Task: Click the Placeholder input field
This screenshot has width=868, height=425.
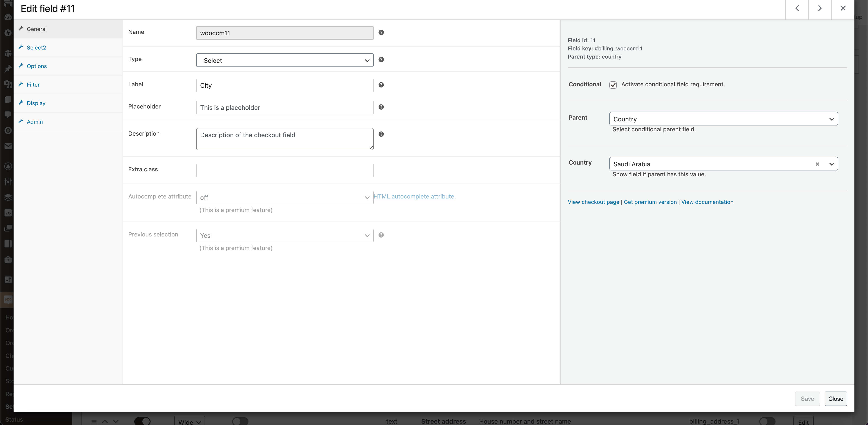Action: (x=285, y=108)
